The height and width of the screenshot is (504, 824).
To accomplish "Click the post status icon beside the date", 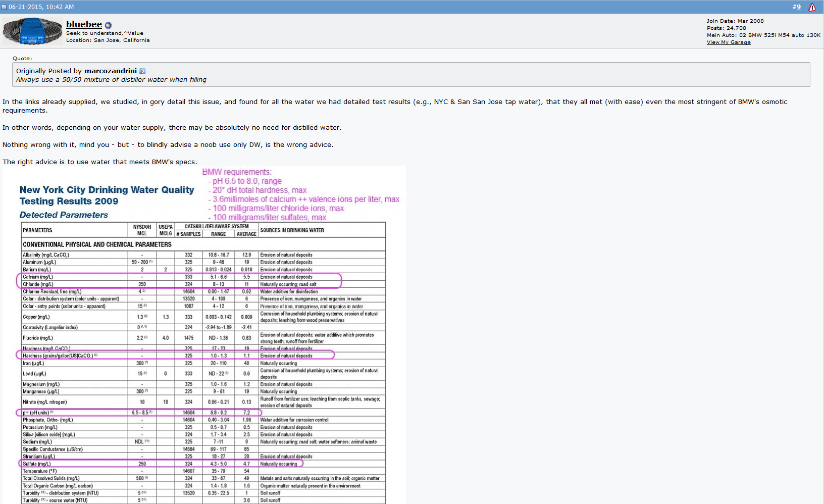I will (x=4, y=7).
